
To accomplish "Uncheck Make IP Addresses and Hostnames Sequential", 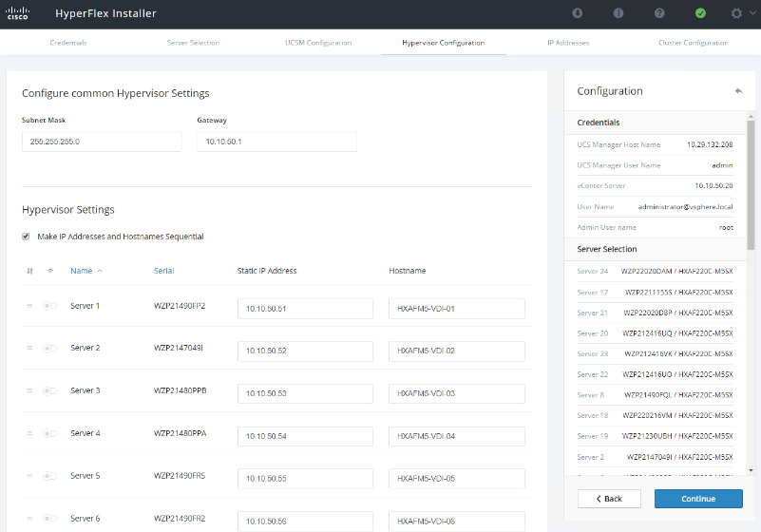I will click(26, 237).
